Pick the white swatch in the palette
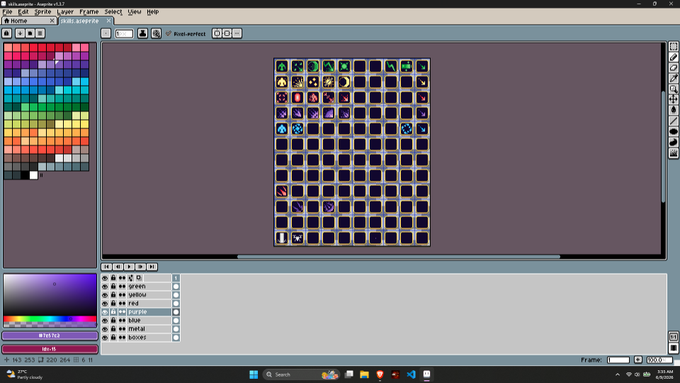 33,175
